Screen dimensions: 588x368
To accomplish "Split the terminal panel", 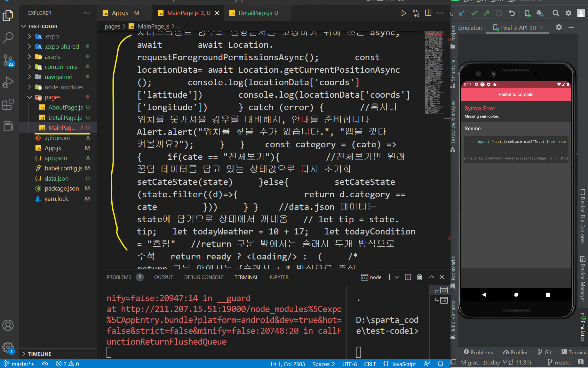I will click(408, 277).
